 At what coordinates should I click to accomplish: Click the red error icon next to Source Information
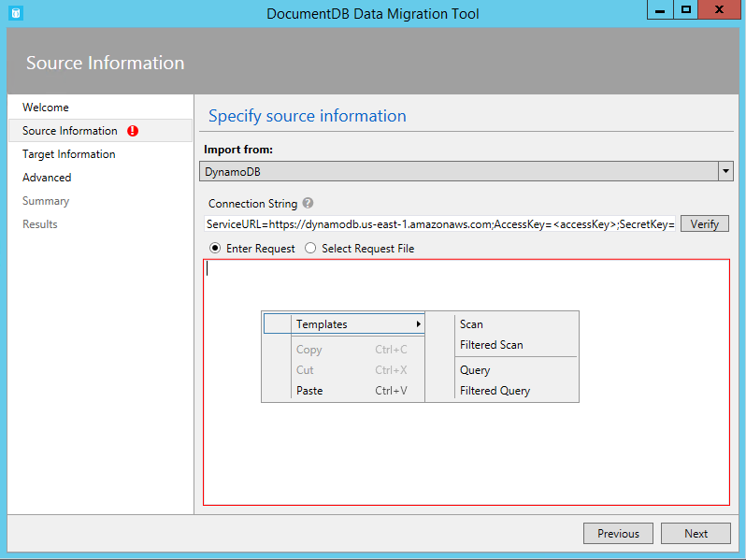coord(132,131)
